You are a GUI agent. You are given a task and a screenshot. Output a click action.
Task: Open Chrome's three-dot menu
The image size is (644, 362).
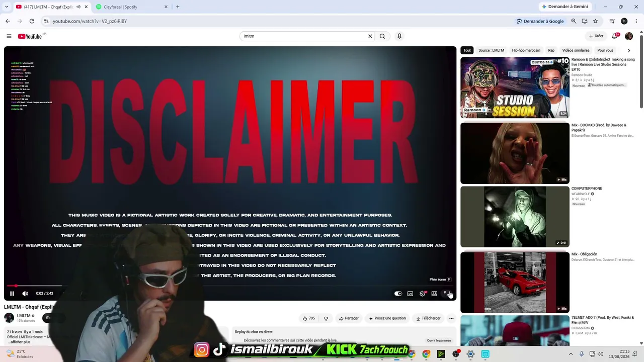[x=636, y=21]
